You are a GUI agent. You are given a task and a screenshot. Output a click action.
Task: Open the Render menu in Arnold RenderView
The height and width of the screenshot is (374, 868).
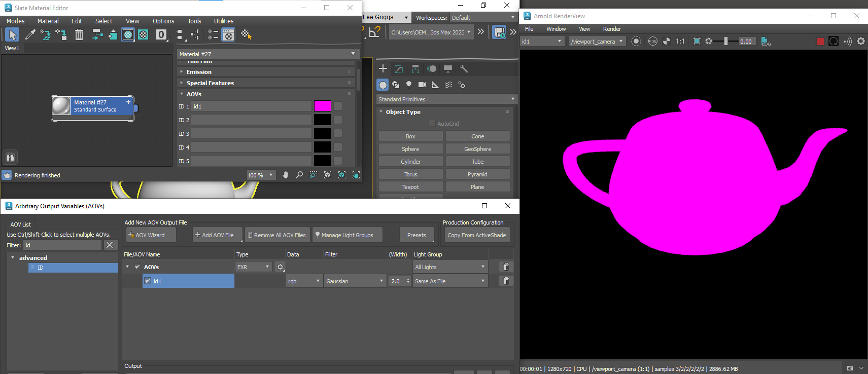[612, 29]
